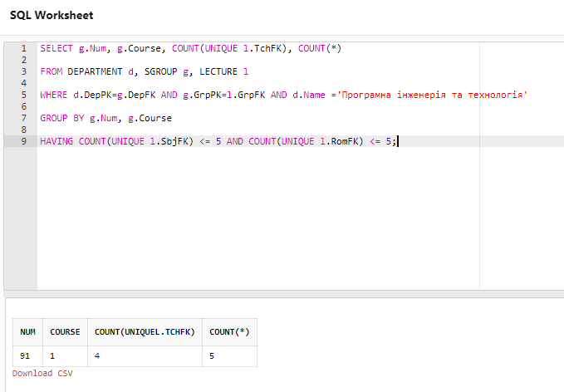Image resolution: width=564 pixels, height=392 pixels.
Task: Click the COURSE column header
Action: (65, 332)
